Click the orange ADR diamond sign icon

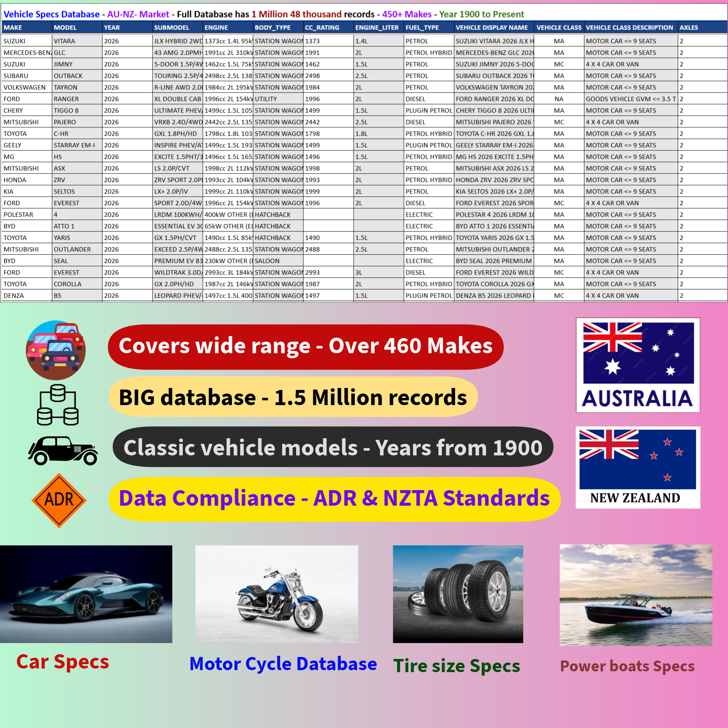tap(59, 500)
